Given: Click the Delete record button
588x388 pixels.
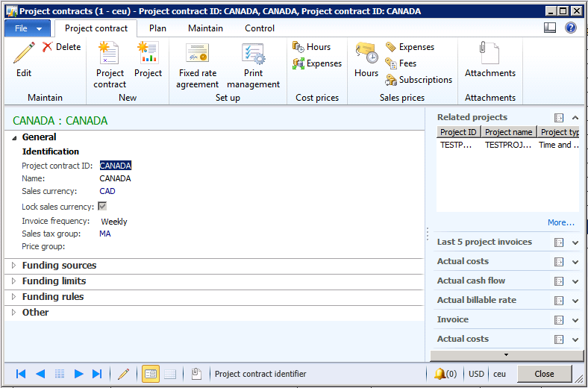Looking at the screenshot, I should [61, 47].
